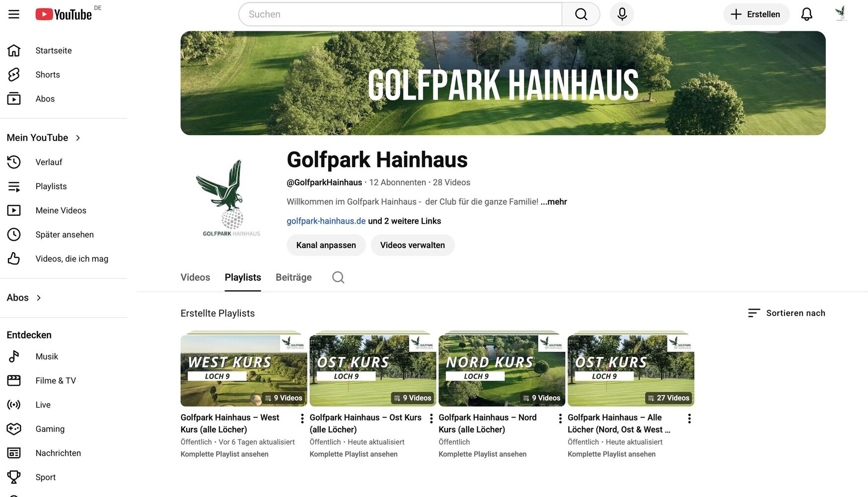Open Später ansehen list
This screenshot has width=868, height=497.
(64, 235)
